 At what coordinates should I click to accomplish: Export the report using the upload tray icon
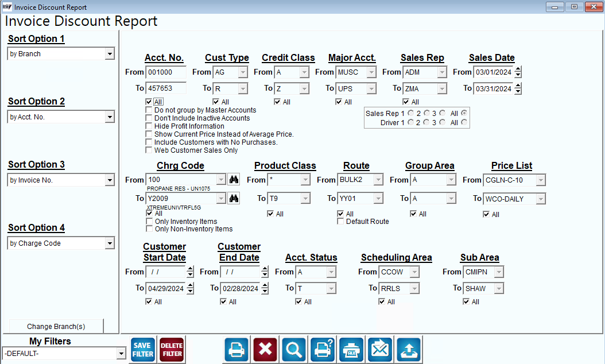[409, 350]
